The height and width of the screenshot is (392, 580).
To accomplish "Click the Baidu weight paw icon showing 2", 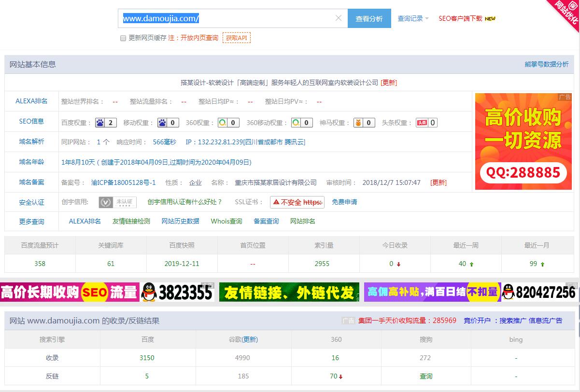I will 106,123.
